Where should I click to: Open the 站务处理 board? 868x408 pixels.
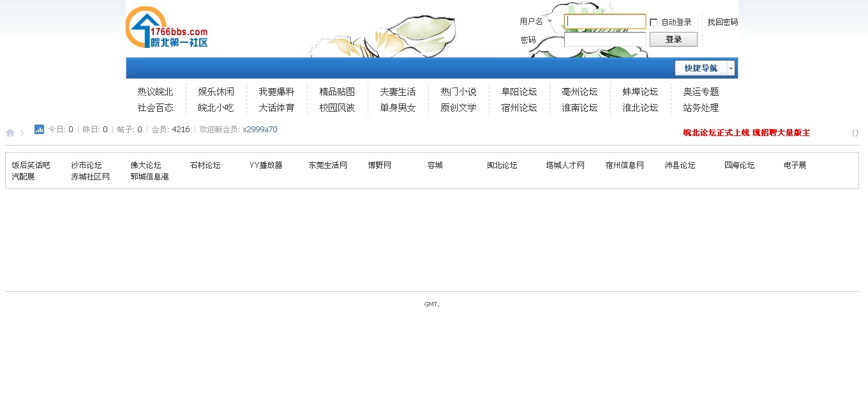pos(701,108)
